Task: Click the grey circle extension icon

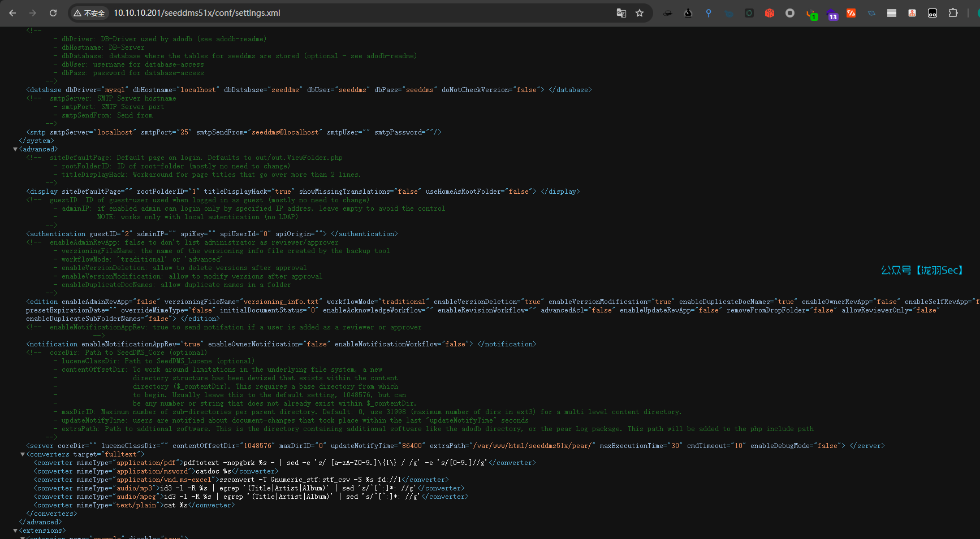Action: point(790,13)
